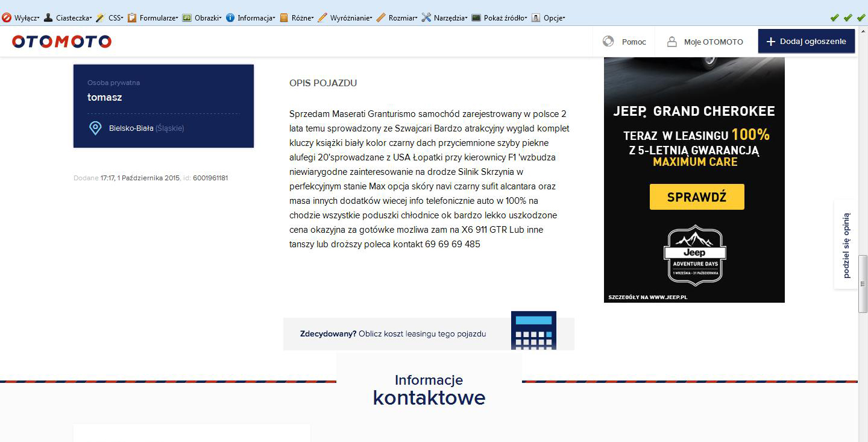Click the OTOMOTO logo
868x442 pixels.
61,42
